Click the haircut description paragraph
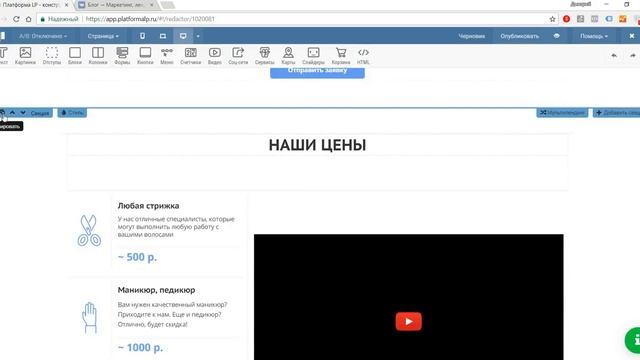Screen dimensions: 640x360 pos(176,227)
